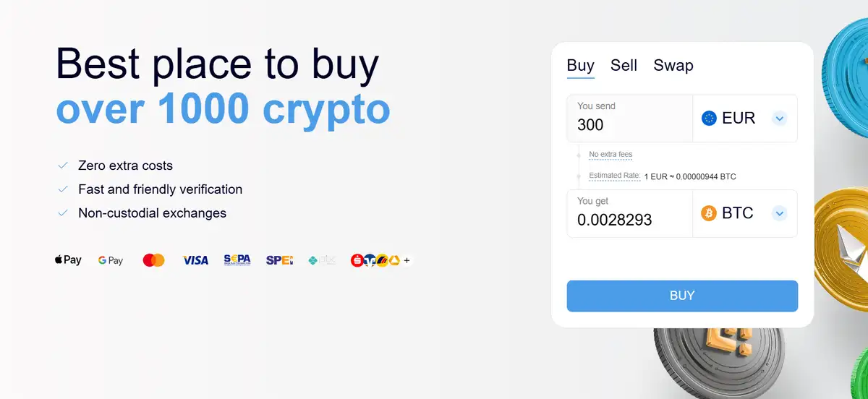The width and height of the screenshot is (868, 399).
Task: Click the EUR flag currency icon
Action: click(x=709, y=118)
